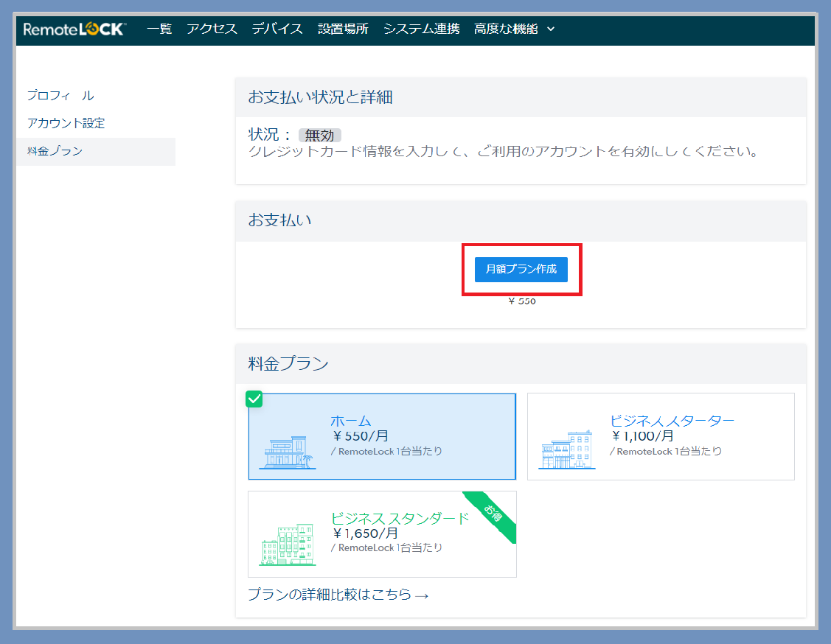The width and height of the screenshot is (831, 644).
Task: Select プロフィール in the sidebar
Action: coord(60,96)
